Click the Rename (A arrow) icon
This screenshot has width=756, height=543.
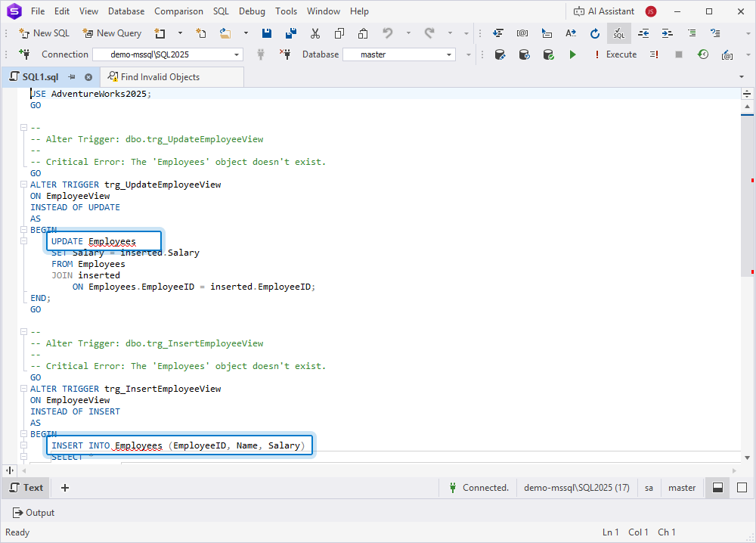click(x=571, y=33)
